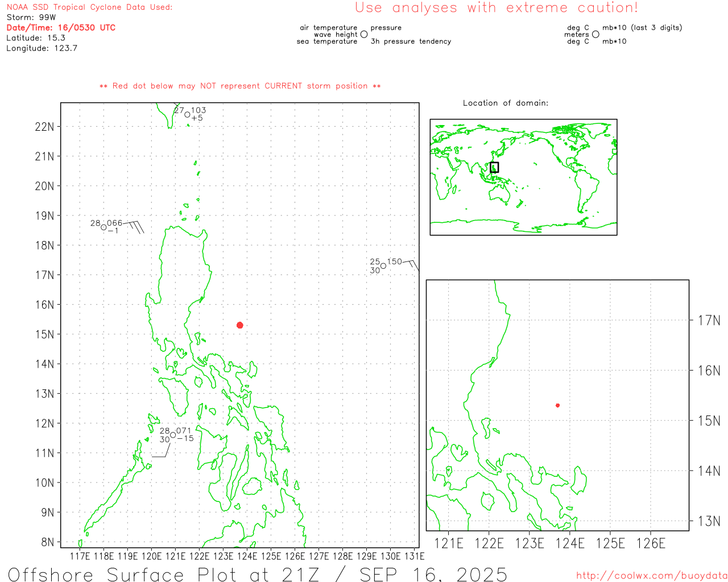Click the '8N' latitude label on main map
Viewport: 728px width, 582px height.
pyautogui.click(x=48, y=542)
